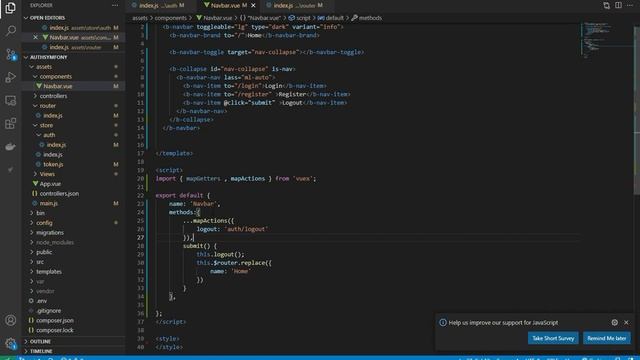Click line number 27 in the gutter
Viewport: 640px width, 360px height.
click(140, 238)
